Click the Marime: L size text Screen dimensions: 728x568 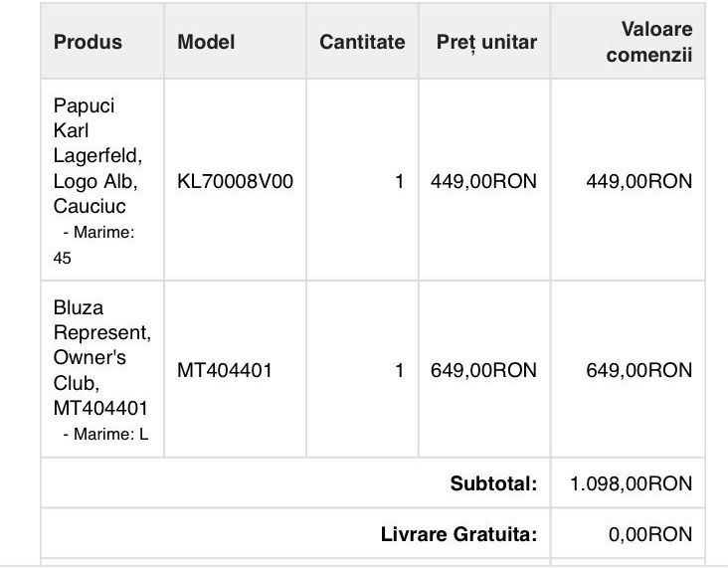pyautogui.click(x=105, y=434)
